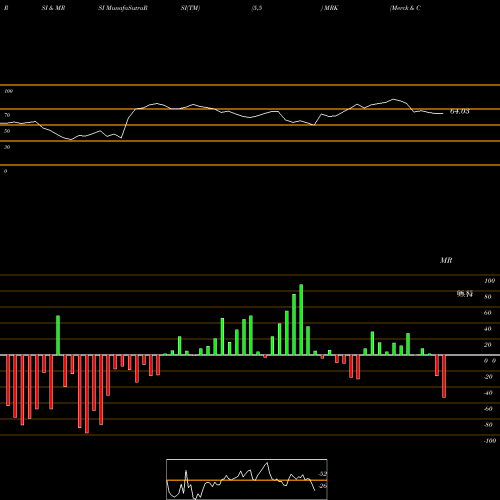
Task: Click the RSI axis label 30
Action: 7,147
